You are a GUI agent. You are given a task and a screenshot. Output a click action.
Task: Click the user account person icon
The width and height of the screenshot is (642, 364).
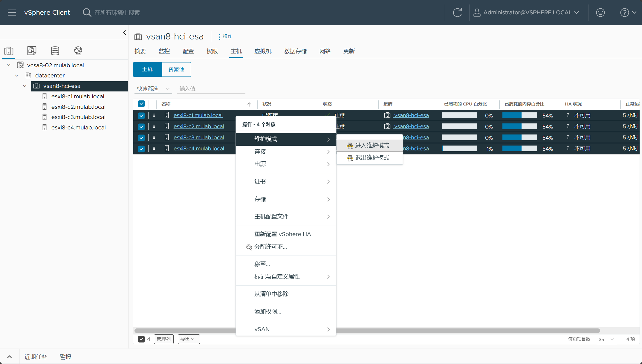click(x=477, y=13)
